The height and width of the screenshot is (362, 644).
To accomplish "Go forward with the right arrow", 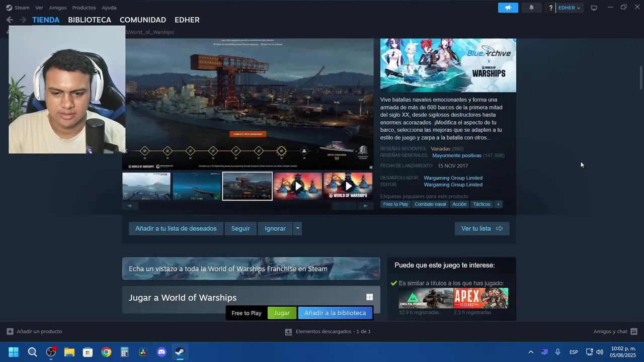I will [23, 20].
